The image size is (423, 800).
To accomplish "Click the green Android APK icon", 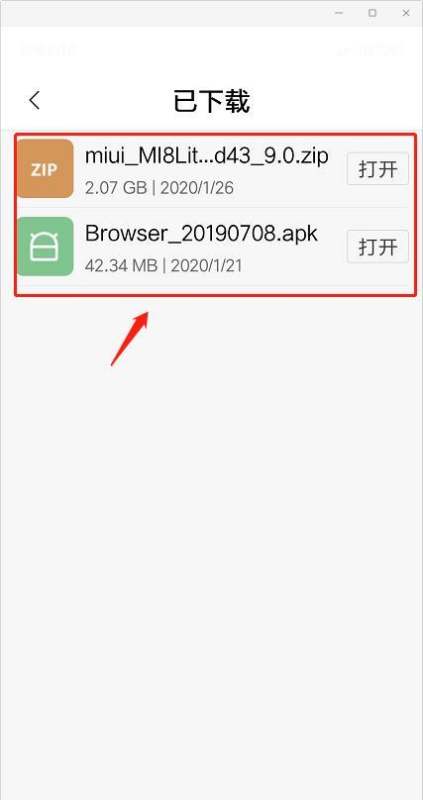I will pyautogui.click(x=45, y=246).
